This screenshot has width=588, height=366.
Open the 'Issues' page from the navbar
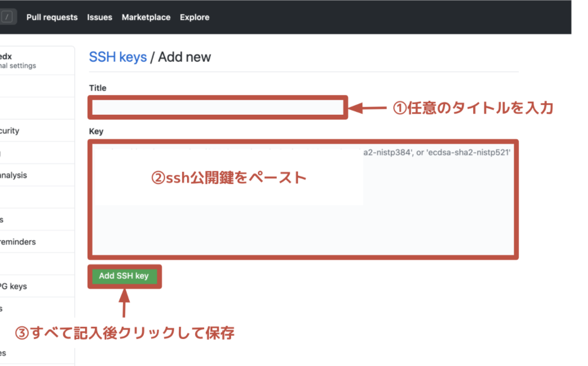point(99,17)
